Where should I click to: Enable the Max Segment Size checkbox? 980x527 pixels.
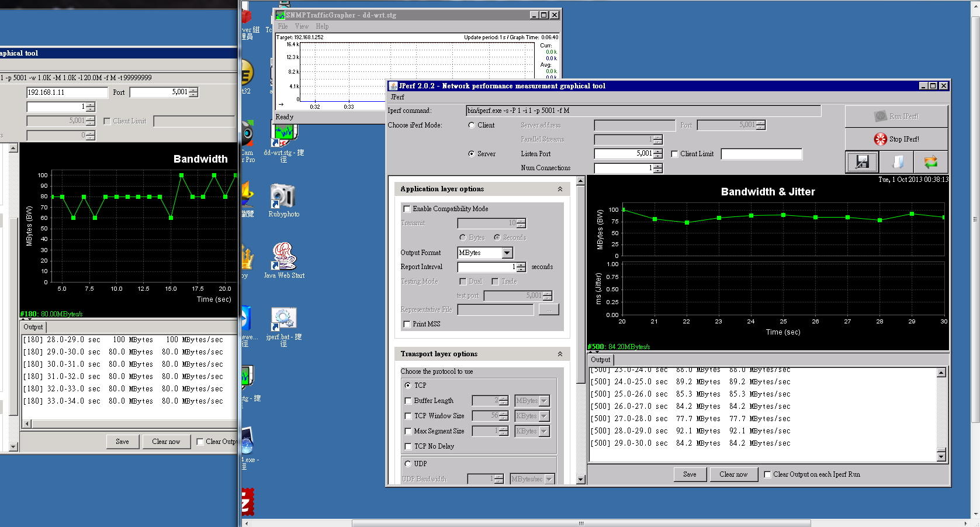point(408,431)
